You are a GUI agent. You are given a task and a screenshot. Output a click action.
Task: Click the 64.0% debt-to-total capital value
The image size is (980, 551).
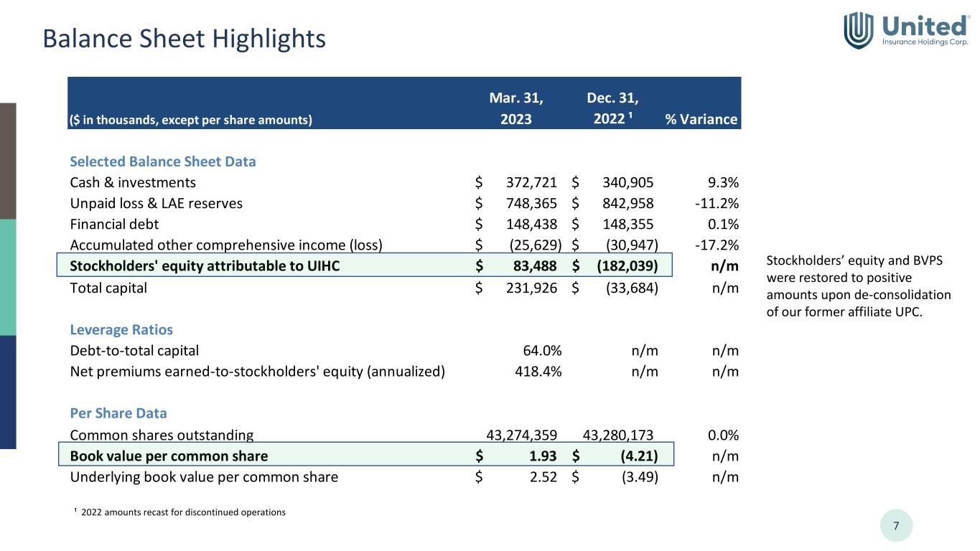(541, 351)
